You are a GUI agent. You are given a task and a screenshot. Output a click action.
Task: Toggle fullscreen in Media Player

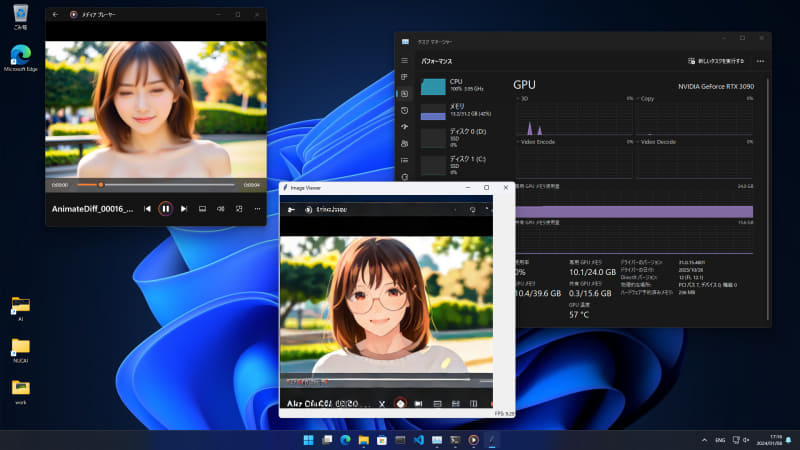(239, 209)
